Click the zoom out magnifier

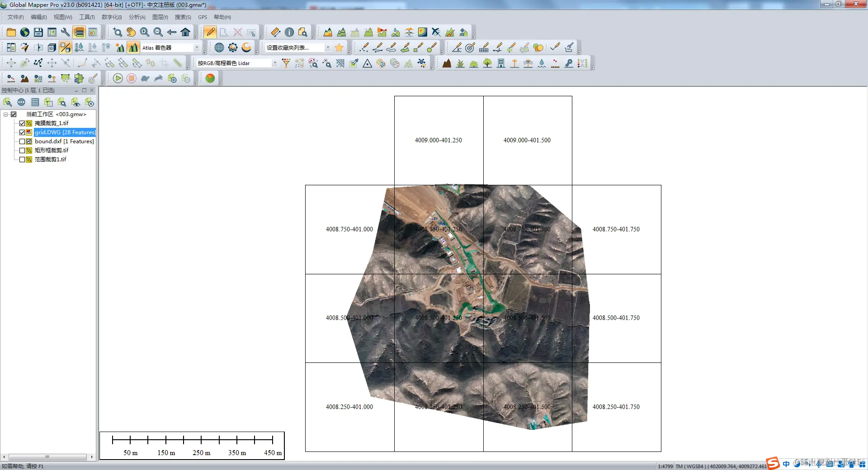158,32
